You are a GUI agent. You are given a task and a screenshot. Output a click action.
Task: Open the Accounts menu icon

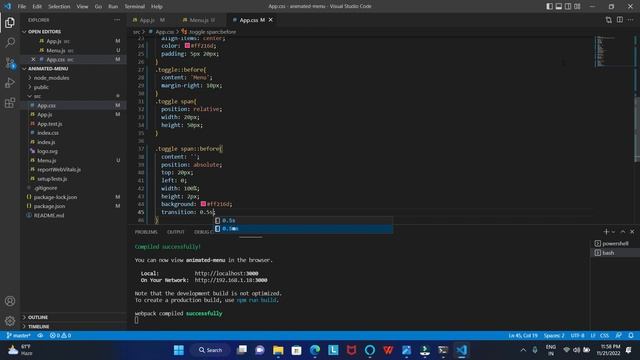tap(10, 301)
